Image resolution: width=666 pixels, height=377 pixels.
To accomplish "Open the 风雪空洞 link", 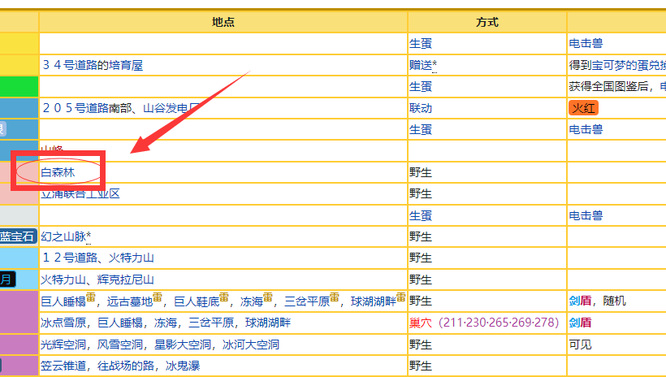I will 120,344.
